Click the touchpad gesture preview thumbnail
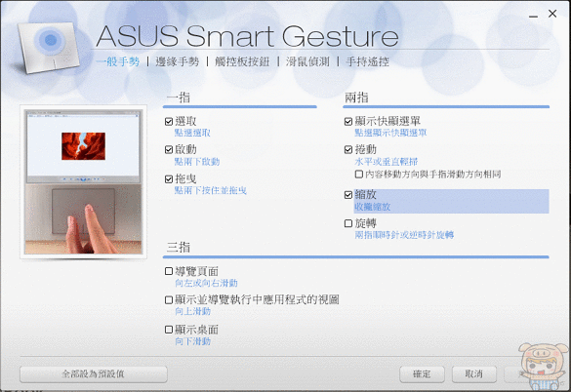The height and width of the screenshot is (392, 571). [83, 182]
